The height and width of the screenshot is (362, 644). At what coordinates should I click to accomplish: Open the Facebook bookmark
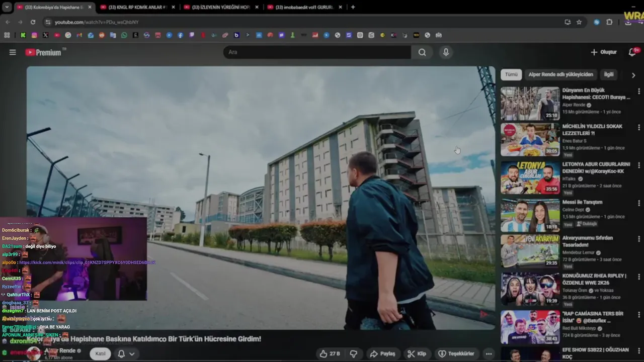(180, 35)
